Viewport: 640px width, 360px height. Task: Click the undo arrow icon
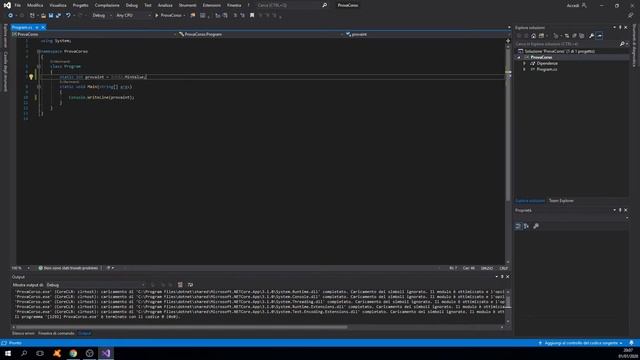[x=68, y=16]
